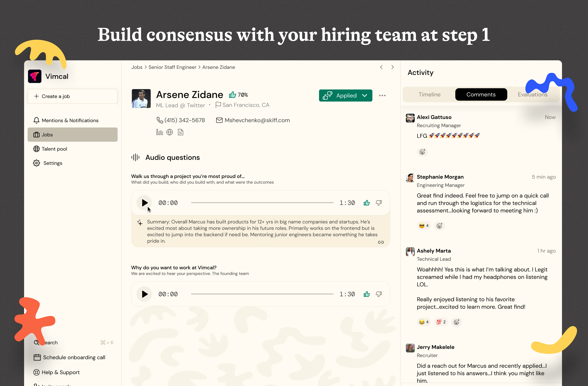The image size is (588, 386).
Task: Toggle the 100 emoji reaction on Ashely's comment
Action: [441, 322]
